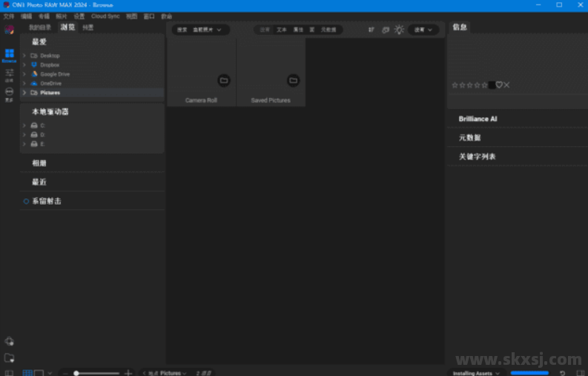Open the Browse module in the sidebar

(9, 55)
